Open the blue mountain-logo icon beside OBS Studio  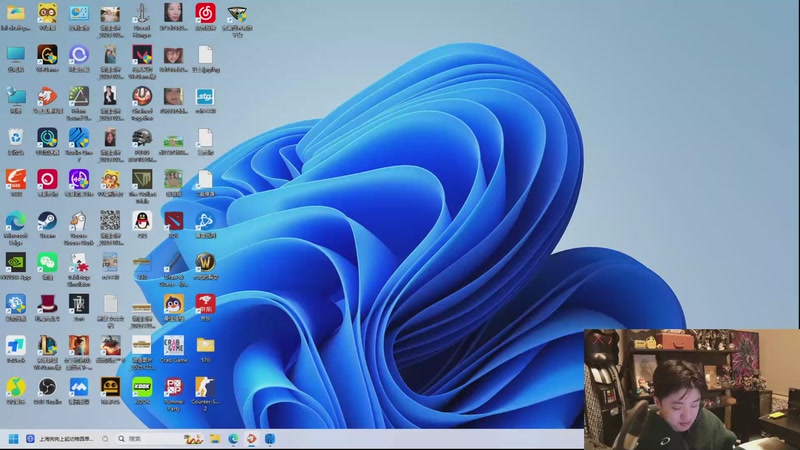[79, 387]
